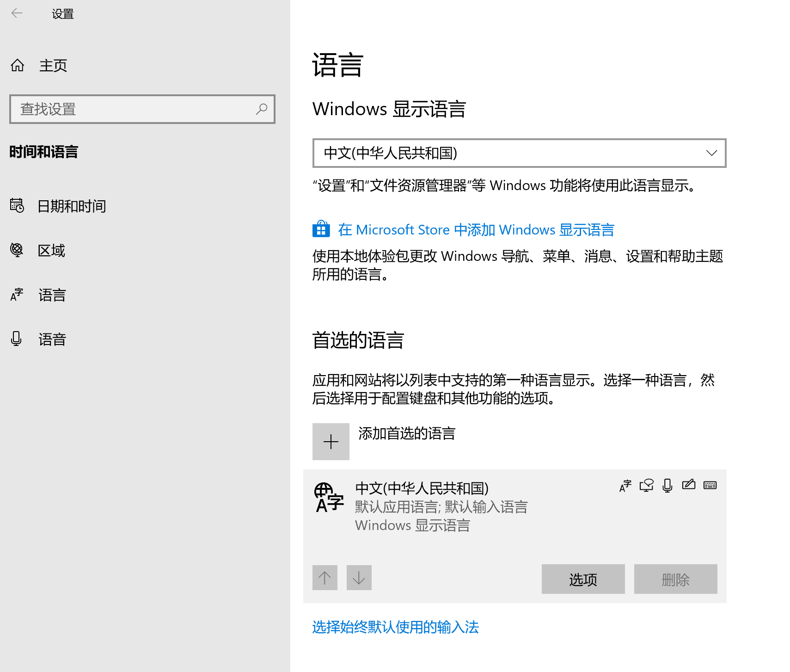Viewport: 790px width, 672px height.
Task: Click the move-down arrow for 中文
Action: (359, 578)
